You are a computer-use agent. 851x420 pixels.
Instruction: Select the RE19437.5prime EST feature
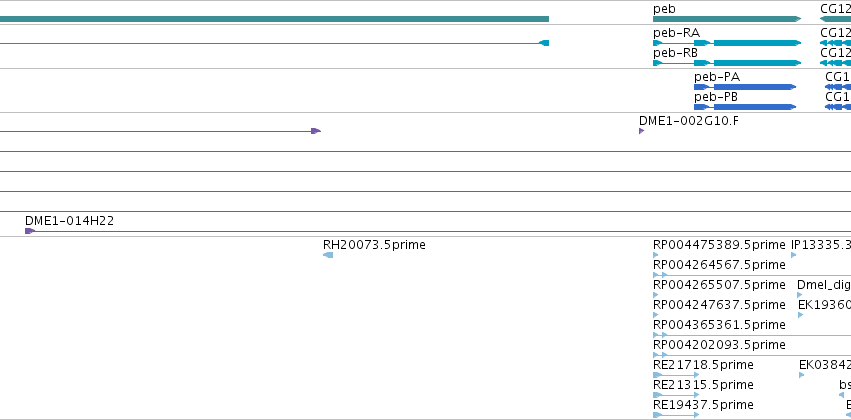676,415
